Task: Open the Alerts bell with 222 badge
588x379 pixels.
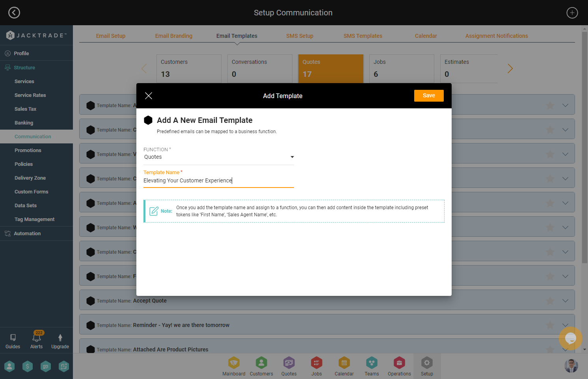Action: click(37, 340)
